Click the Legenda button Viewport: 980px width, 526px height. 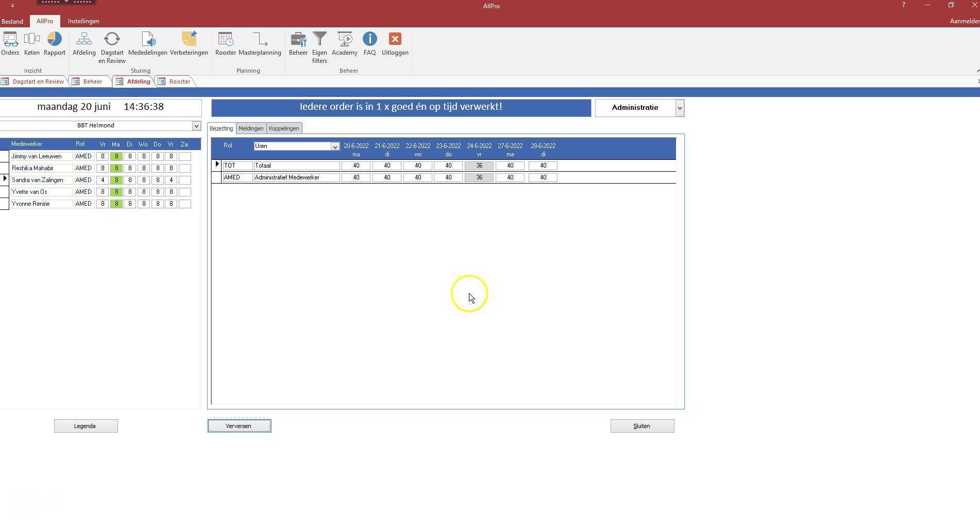pyautogui.click(x=86, y=426)
